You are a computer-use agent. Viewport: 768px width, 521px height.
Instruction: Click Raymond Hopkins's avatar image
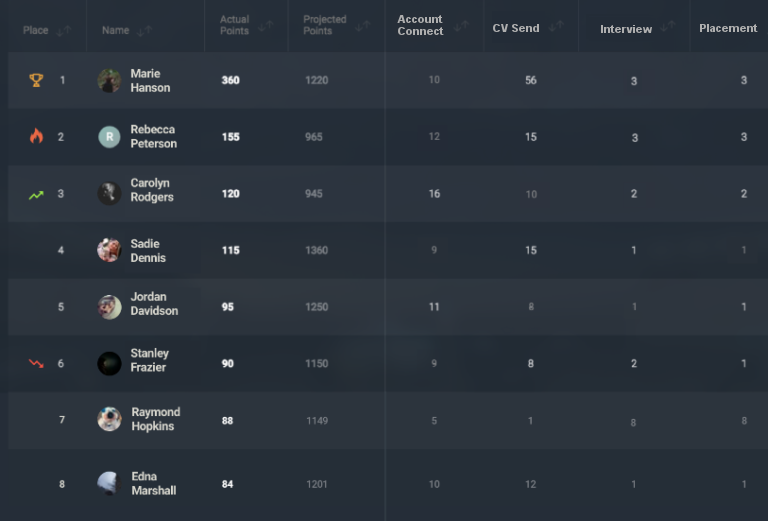[x=109, y=419]
